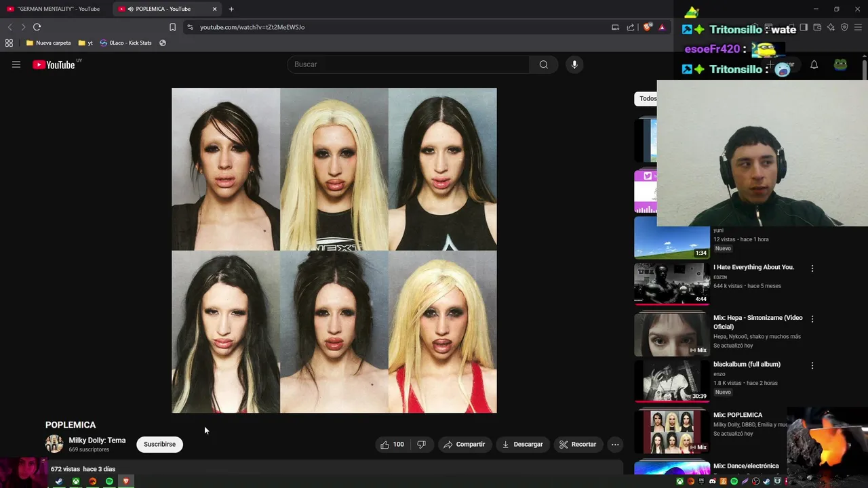Open the browser apps grid icon
Screen dimensions: 868x488
pyautogui.click(x=9, y=43)
